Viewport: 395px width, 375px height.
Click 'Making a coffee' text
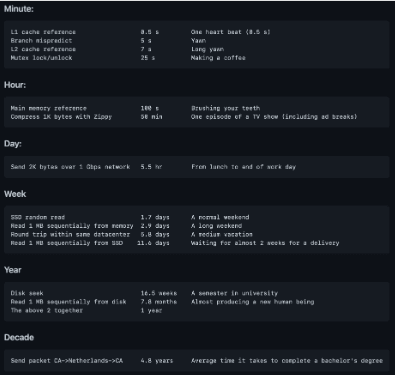pos(218,58)
